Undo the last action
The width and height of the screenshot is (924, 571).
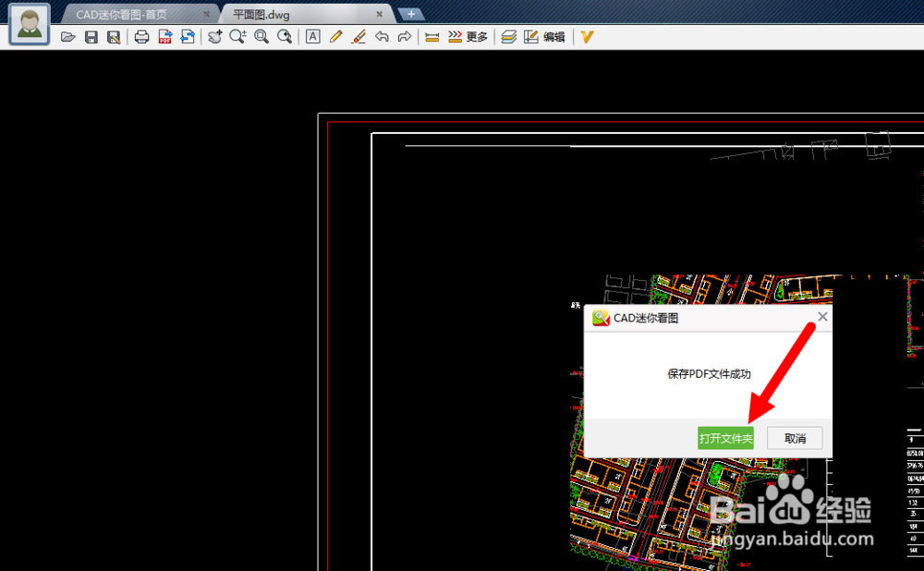click(382, 37)
